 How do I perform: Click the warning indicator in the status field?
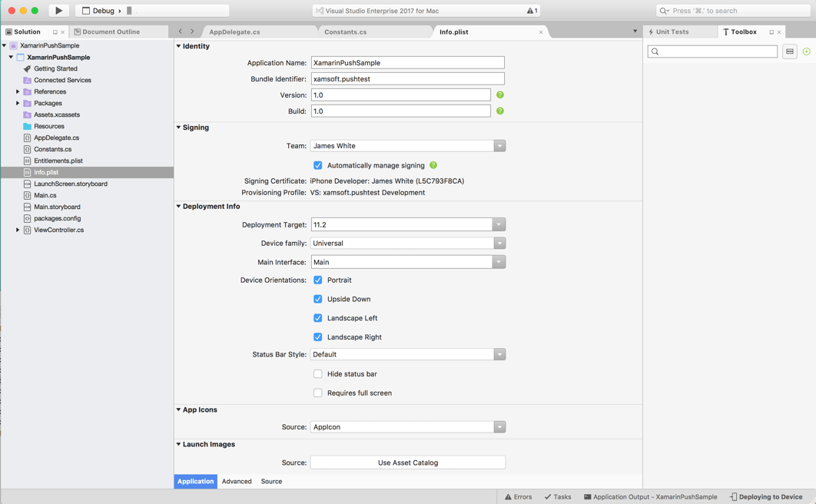pos(532,11)
